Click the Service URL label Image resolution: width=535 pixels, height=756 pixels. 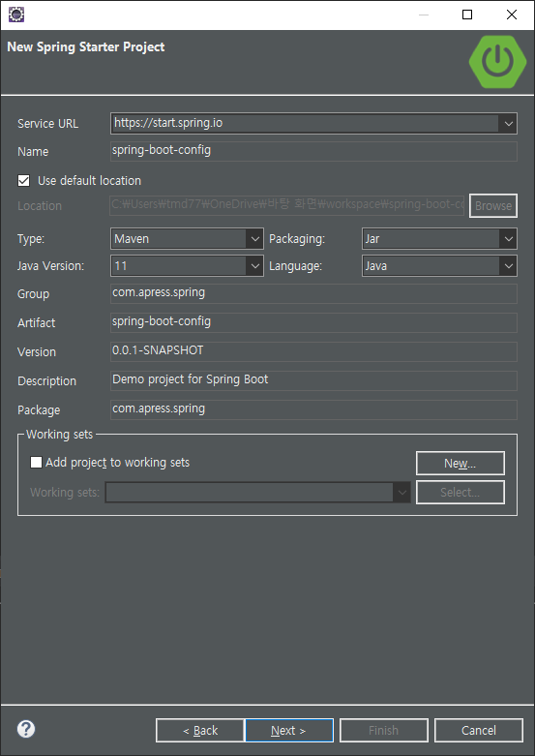[x=47, y=124]
